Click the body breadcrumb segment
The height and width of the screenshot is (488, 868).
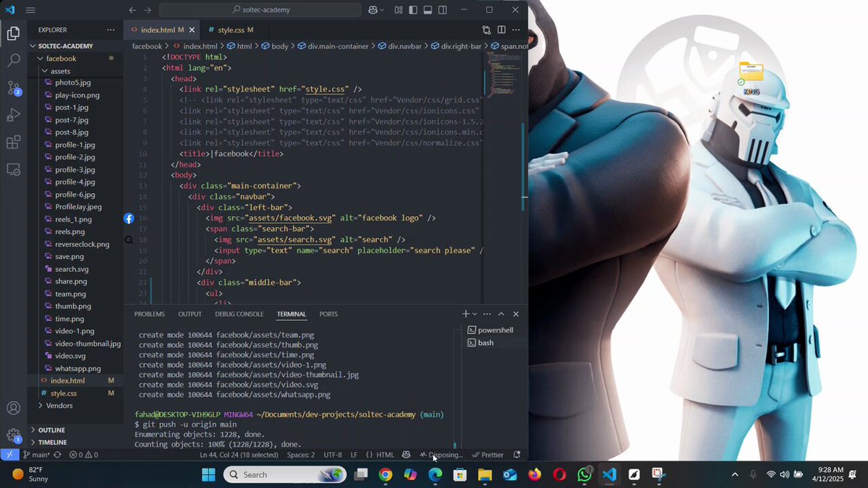(x=275, y=46)
